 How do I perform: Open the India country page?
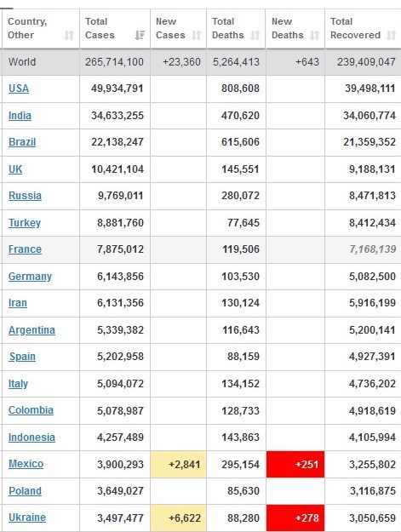[20, 116]
